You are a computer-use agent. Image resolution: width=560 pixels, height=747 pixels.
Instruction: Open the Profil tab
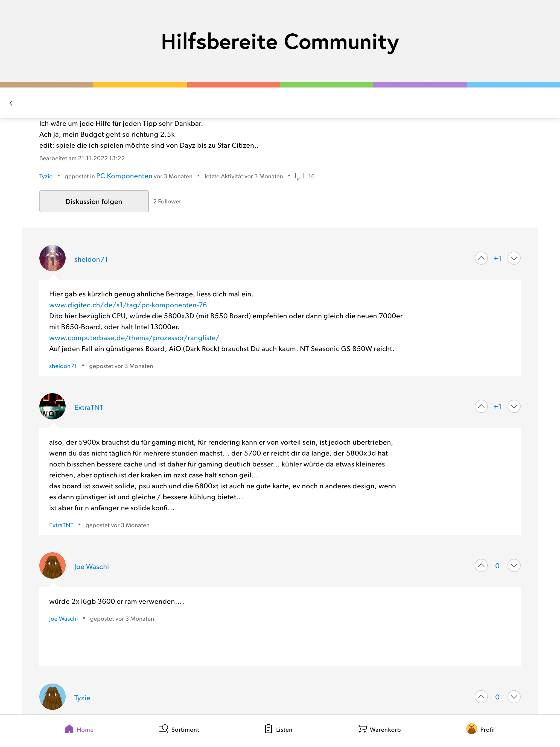click(x=480, y=730)
